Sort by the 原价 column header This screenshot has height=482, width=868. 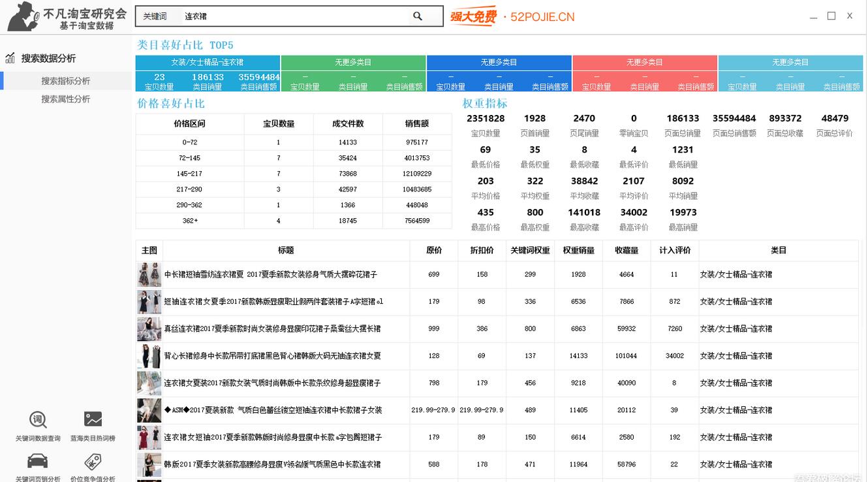(434, 250)
